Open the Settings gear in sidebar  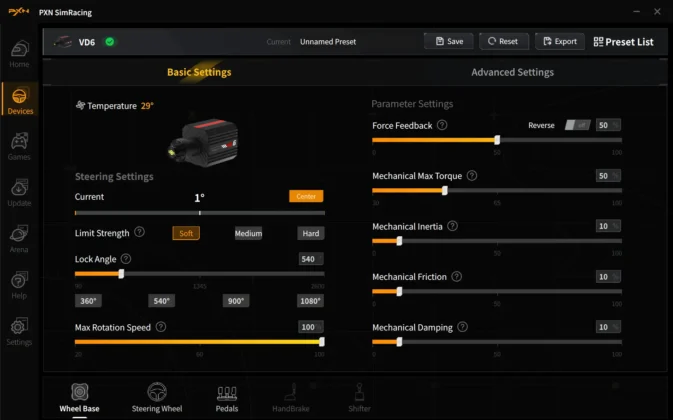[19, 326]
